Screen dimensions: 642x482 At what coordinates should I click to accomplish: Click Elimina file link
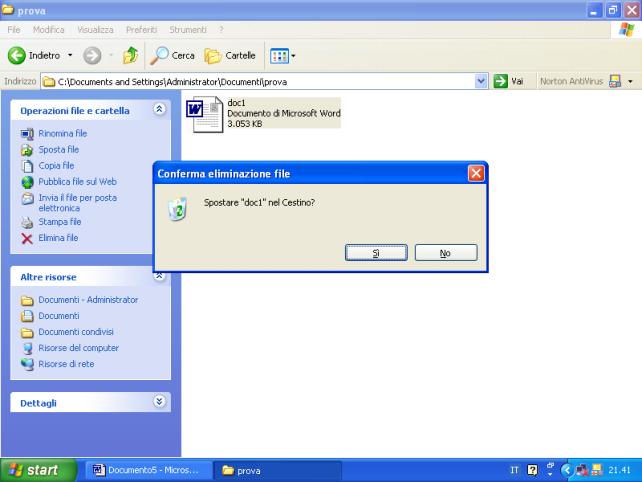(x=58, y=238)
